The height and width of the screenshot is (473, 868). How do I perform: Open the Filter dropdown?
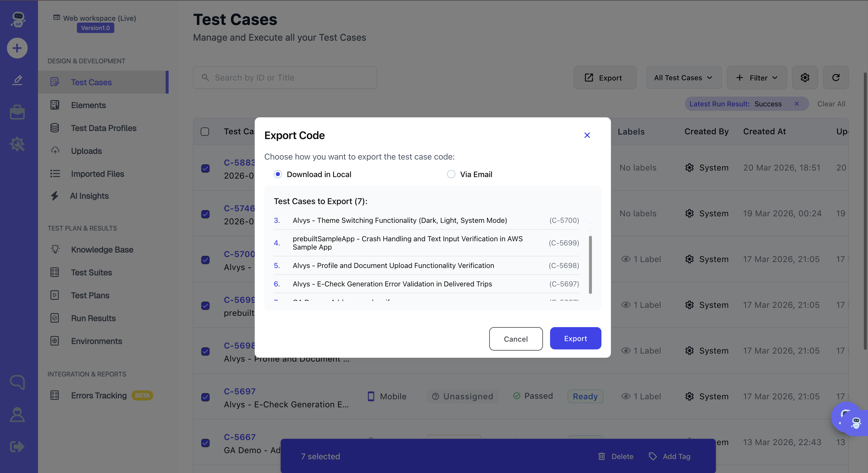(756, 78)
